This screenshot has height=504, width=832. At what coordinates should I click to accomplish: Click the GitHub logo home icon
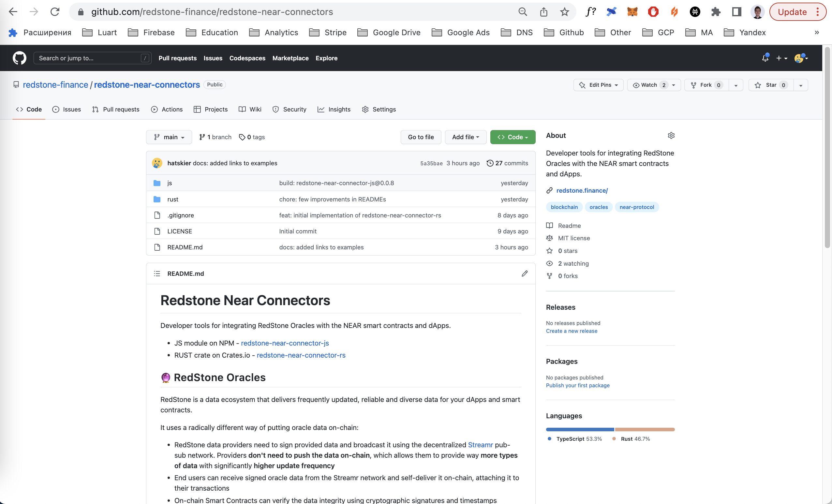click(x=19, y=58)
